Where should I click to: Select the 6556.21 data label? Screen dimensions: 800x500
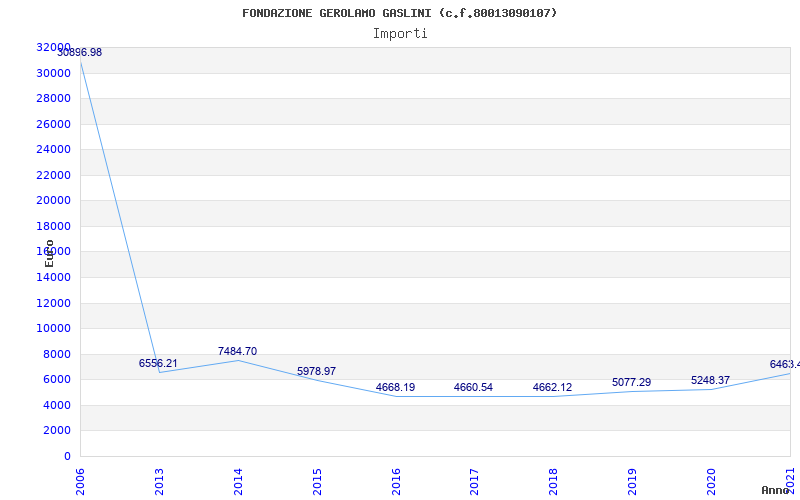pos(158,363)
